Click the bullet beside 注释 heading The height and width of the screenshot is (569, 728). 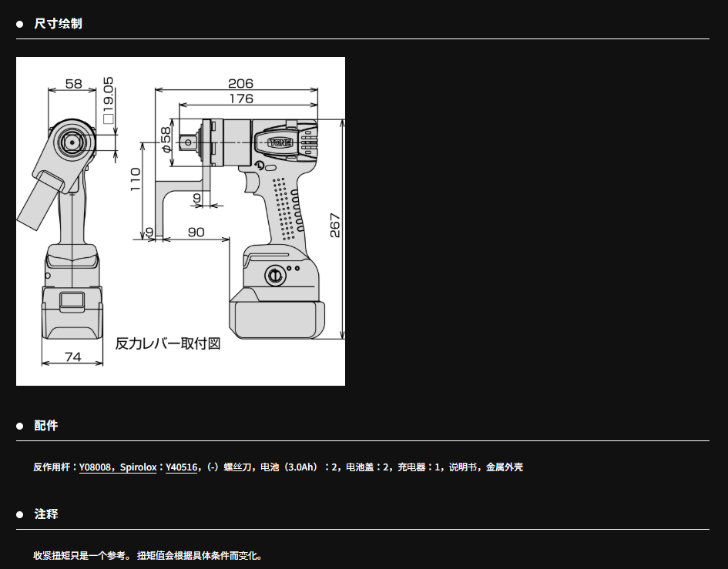click(20, 514)
